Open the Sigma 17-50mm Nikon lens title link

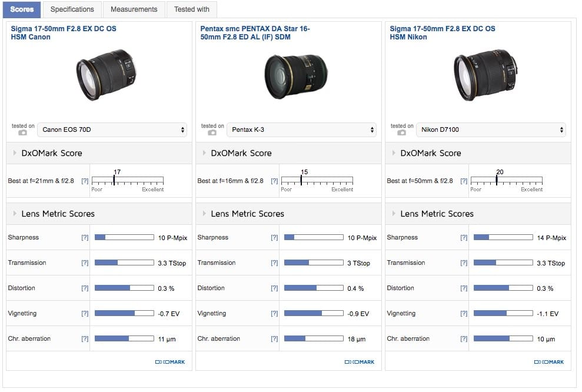[x=443, y=33]
